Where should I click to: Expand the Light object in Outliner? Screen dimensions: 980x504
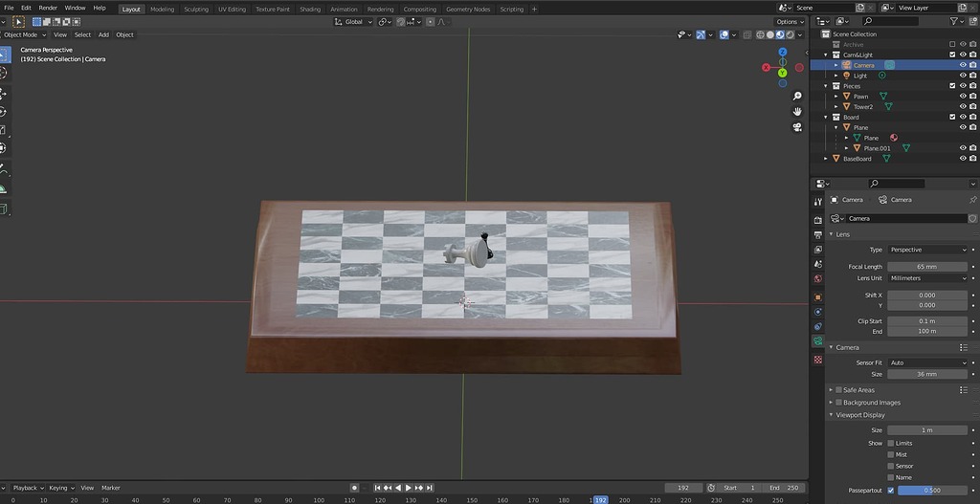tap(836, 76)
